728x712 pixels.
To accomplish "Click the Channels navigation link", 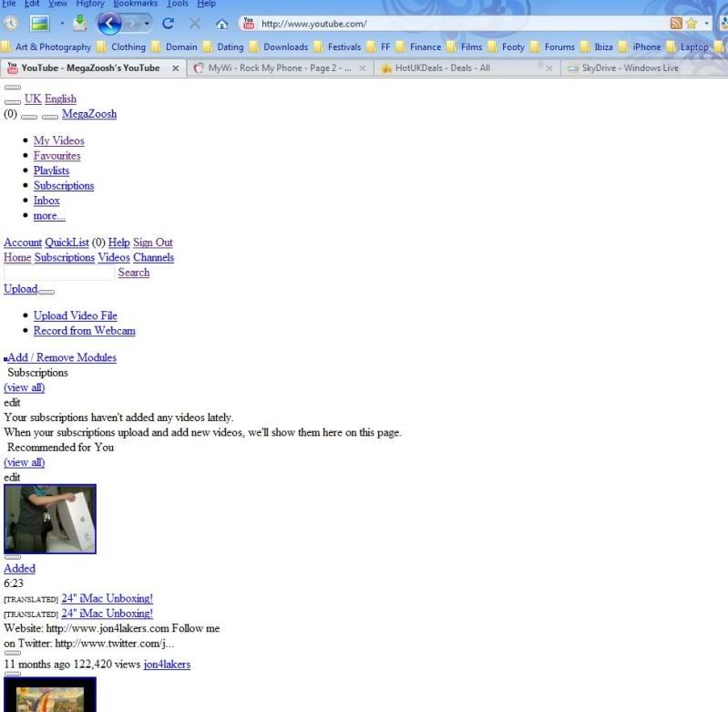I will tap(154, 257).
